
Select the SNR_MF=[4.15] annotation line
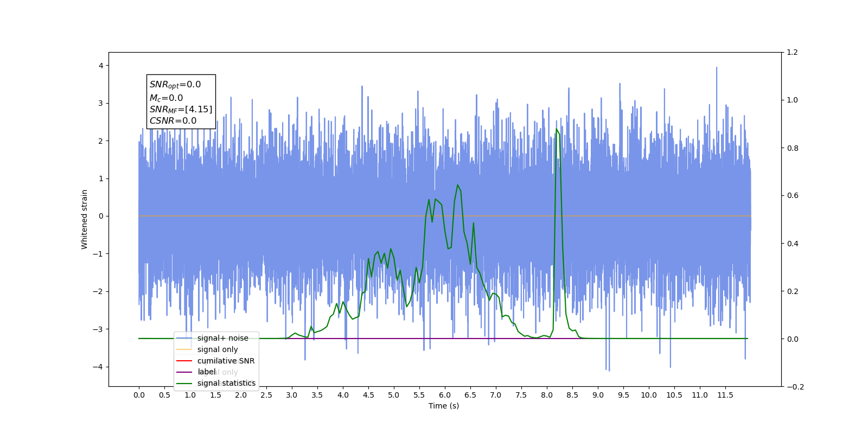[181, 110]
